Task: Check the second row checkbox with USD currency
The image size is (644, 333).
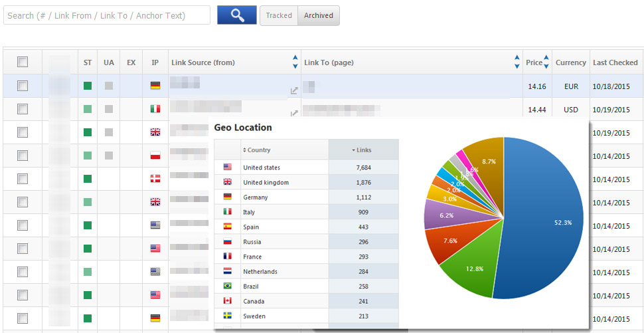Action: (23, 109)
